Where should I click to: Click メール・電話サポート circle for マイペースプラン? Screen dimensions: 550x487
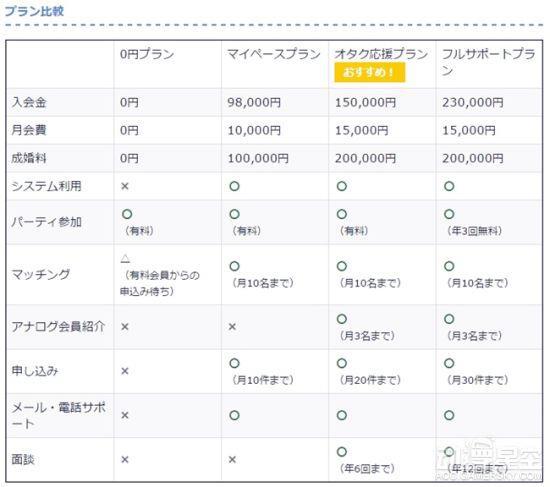[234, 415]
